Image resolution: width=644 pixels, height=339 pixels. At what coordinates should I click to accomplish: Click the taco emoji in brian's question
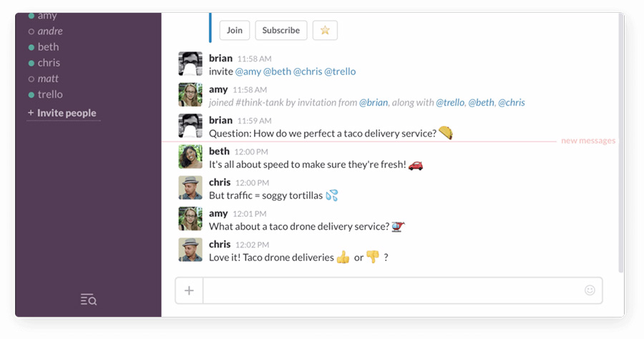point(446,132)
